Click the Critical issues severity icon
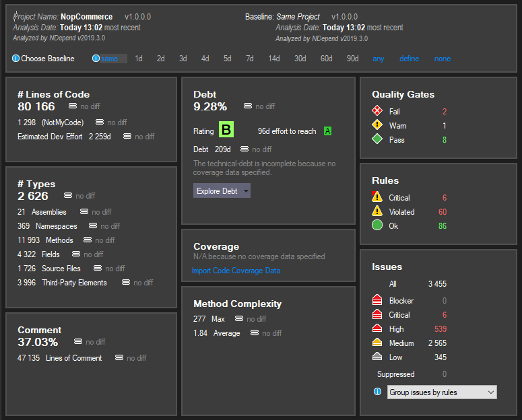 (377, 314)
